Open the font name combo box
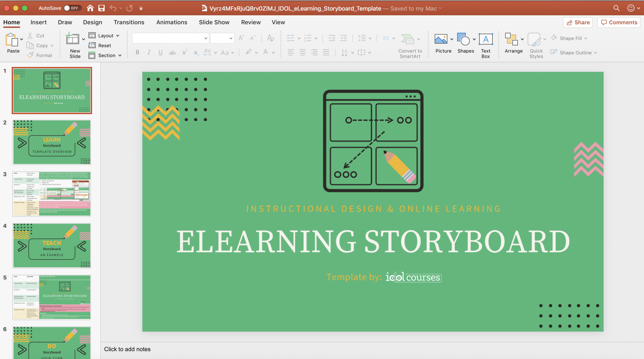Screen dimensions: 644x359 click(170, 38)
